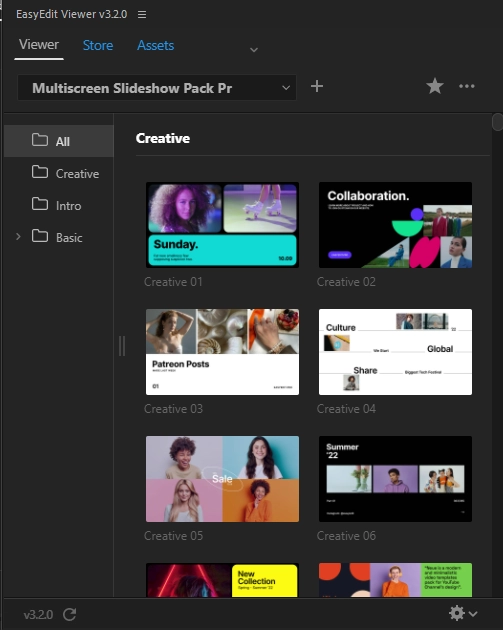Image resolution: width=503 pixels, height=630 pixels.
Task: Select the Creative folder in sidebar
Action: [x=59, y=173]
